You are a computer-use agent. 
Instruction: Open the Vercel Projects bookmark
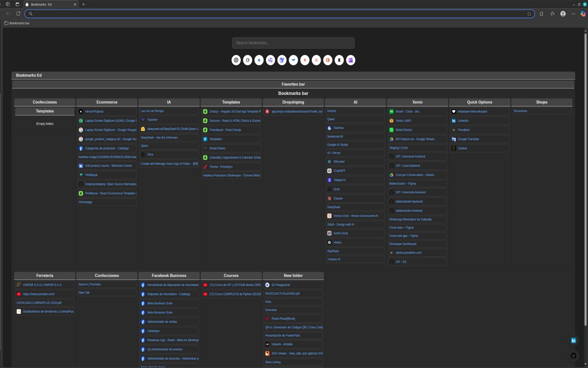107,111
